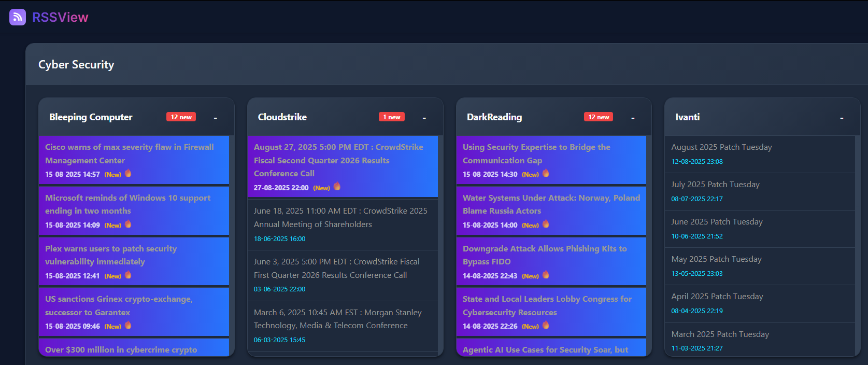Click flame icon on CrowdStrike August 27 article
The width and height of the screenshot is (868, 365).
pos(337,187)
